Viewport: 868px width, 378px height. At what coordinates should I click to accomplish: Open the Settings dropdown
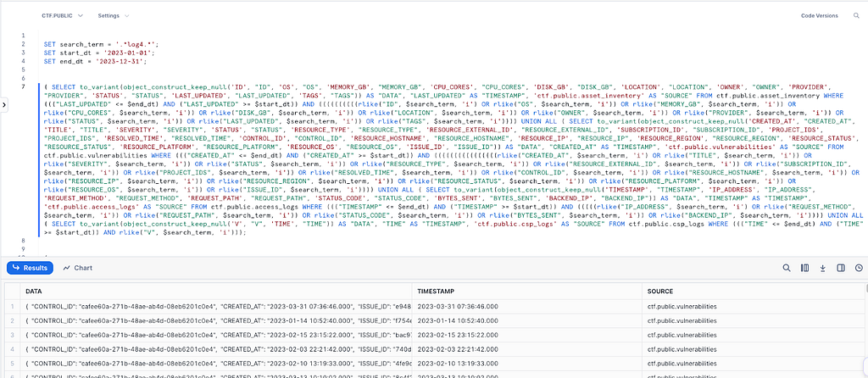click(114, 16)
